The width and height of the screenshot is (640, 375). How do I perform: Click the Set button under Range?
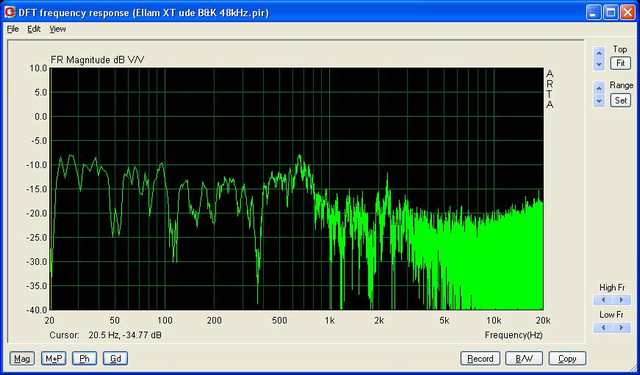[620, 100]
